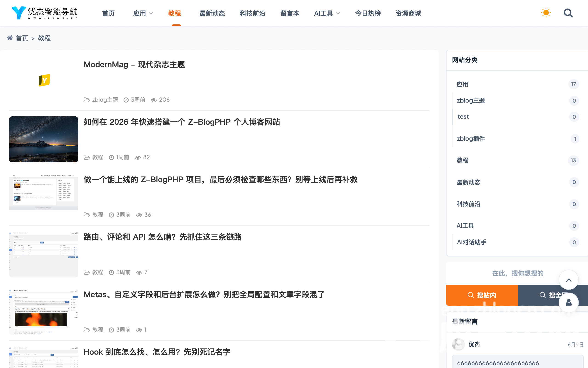The height and width of the screenshot is (368, 588).
Task: Click 首页 breadcrumb link
Action: (22, 38)
